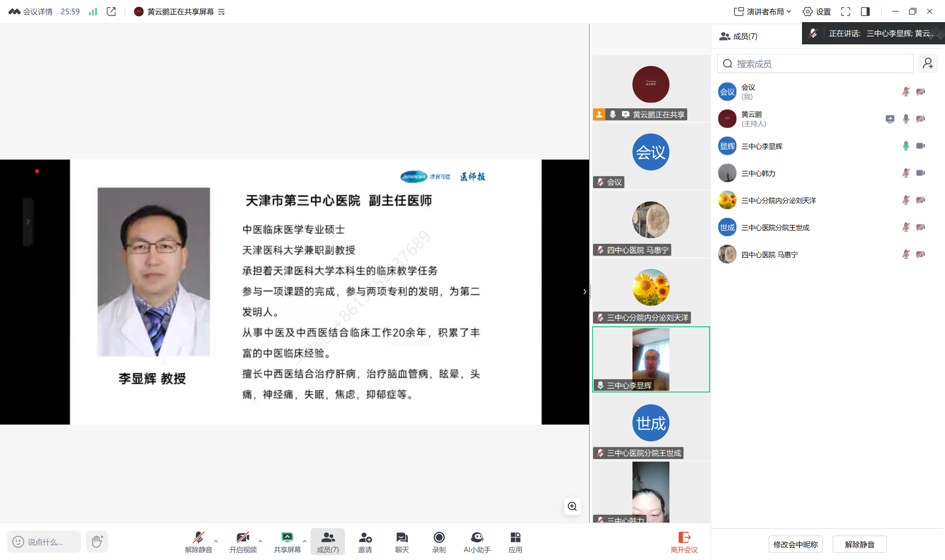The height and width of the screenshot is (560, 945).
Task: Select 黄云鹏 host tile in video strip
Action: [651, 89]
